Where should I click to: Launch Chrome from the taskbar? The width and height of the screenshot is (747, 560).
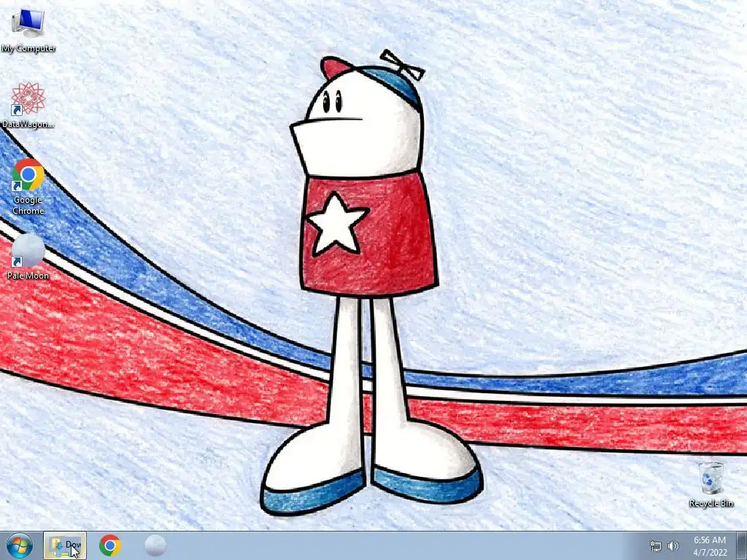(x=109, y=545)
